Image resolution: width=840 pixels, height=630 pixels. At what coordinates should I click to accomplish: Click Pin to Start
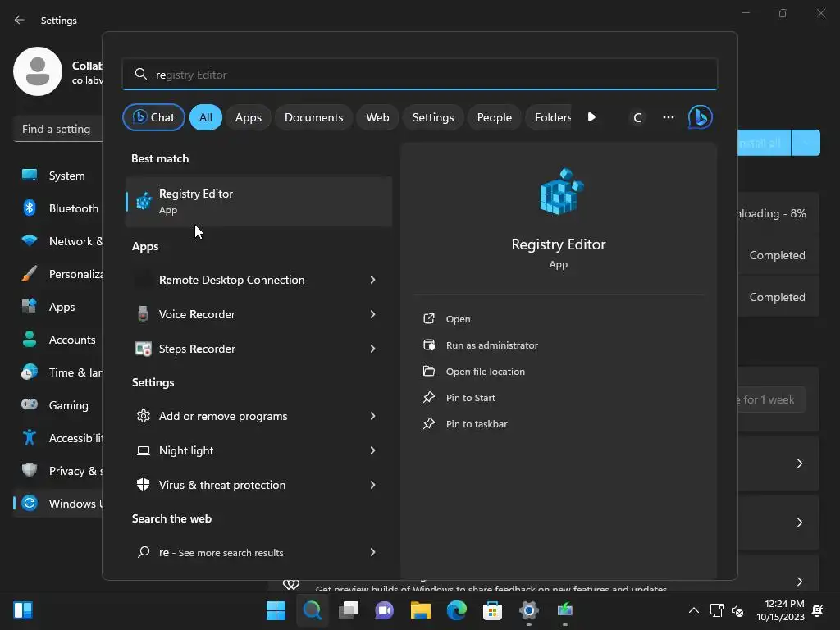pyautogui.click(x=470, y=398)
